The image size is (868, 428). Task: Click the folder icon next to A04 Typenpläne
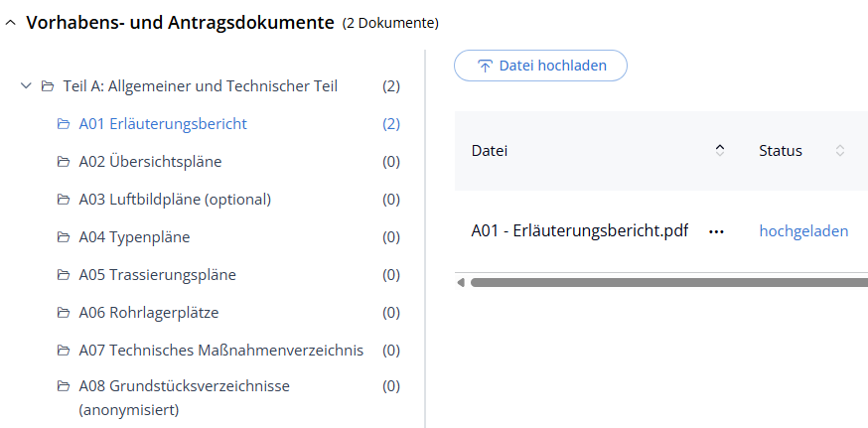pyautogui.click(x=64, y=237)
